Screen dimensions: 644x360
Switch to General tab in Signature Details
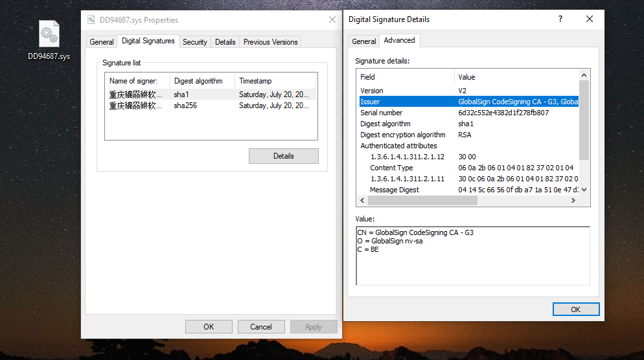pyautogui.click(x=363, y=41)
